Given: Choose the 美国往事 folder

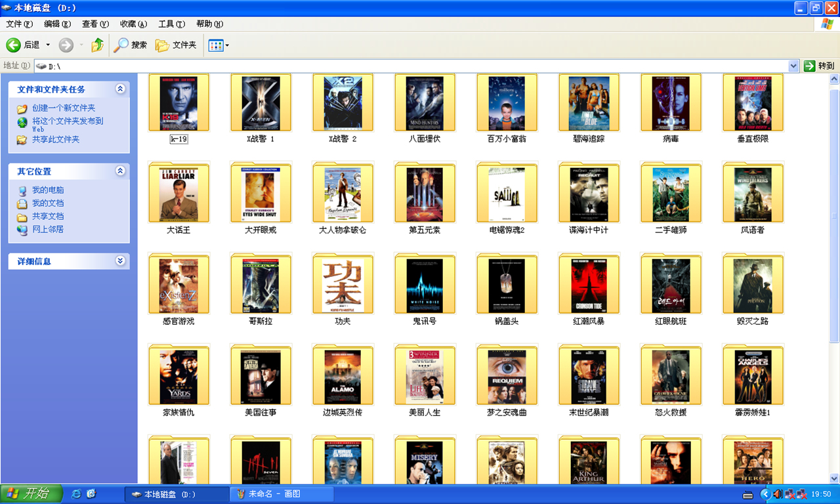Looking at the screenshot, I should tap(261, 377).
